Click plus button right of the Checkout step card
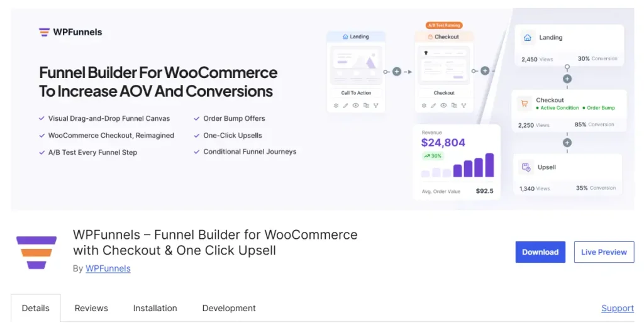The width and height of the screenshot is (644, 330). tap(485, 71)
